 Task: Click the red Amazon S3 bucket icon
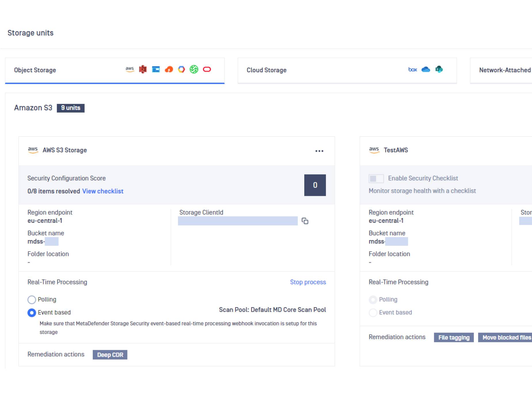tap(143, 69)
